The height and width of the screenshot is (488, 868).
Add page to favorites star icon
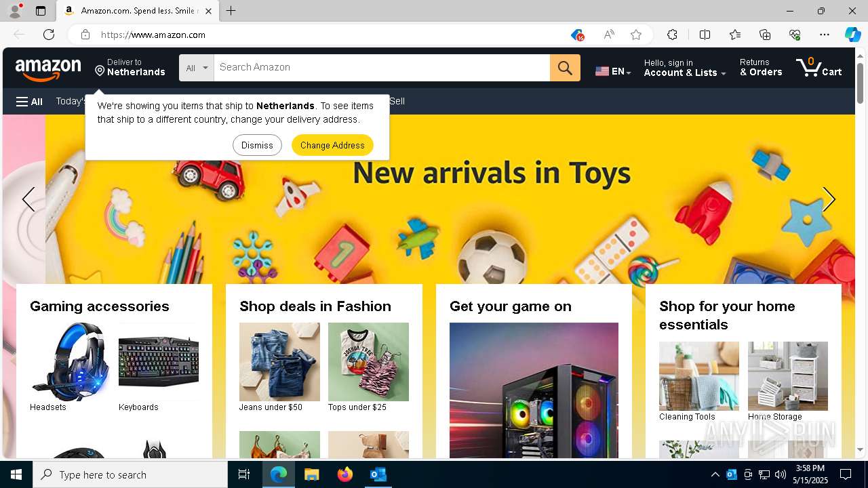click(636, 35)
